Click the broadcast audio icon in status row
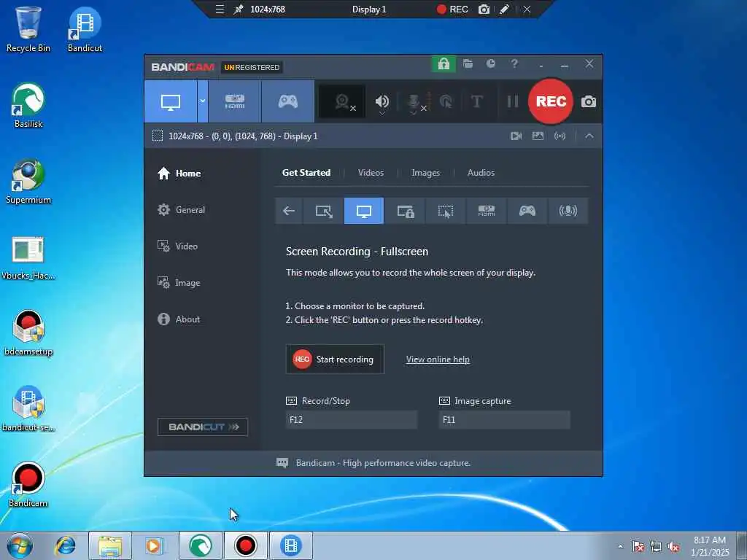747x560 pixels. (560, 136)
